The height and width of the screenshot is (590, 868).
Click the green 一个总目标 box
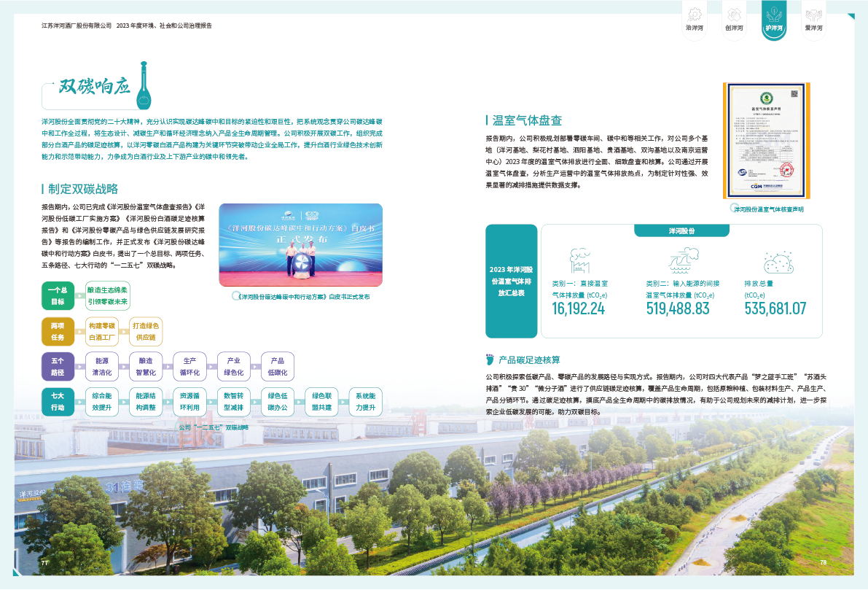[58, 296]
